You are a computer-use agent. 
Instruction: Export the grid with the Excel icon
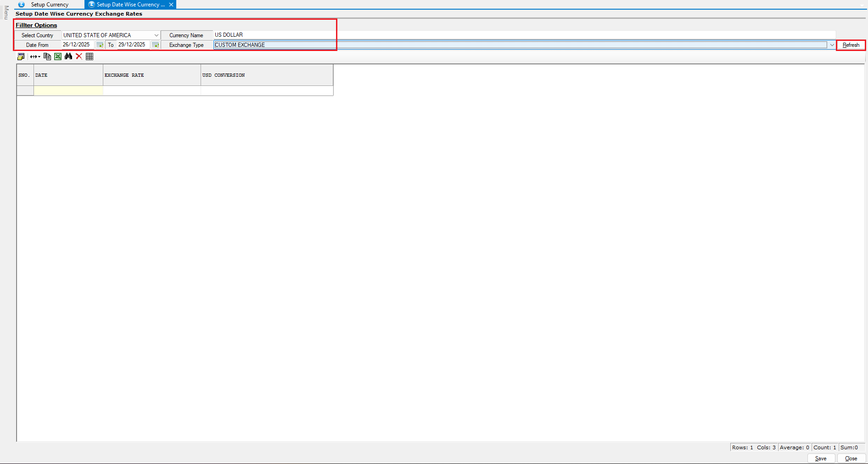click(x=58, y=57)
